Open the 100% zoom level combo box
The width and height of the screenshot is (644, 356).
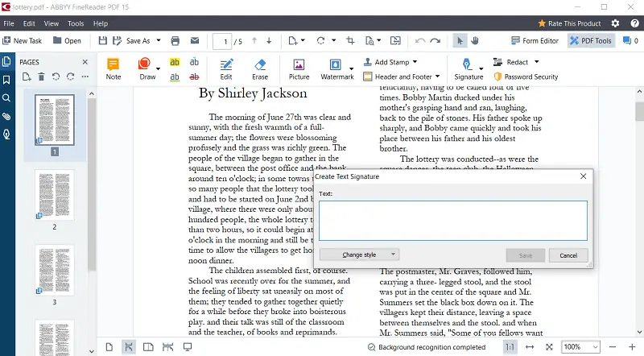click(580, 347)
